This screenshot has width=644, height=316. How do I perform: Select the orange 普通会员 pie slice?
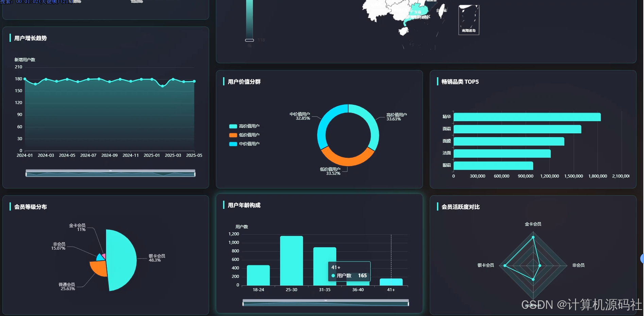point(99,268)
